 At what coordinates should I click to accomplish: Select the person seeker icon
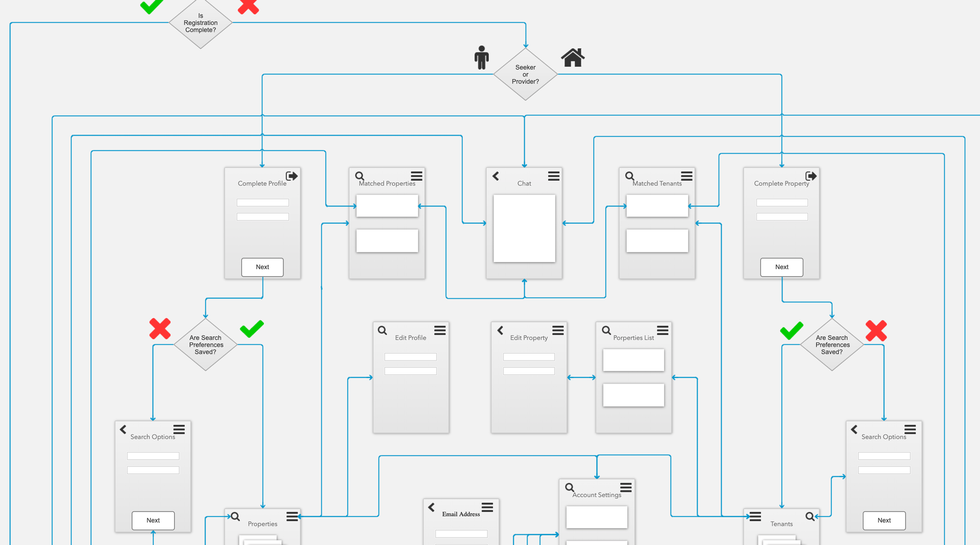(481, 57)
